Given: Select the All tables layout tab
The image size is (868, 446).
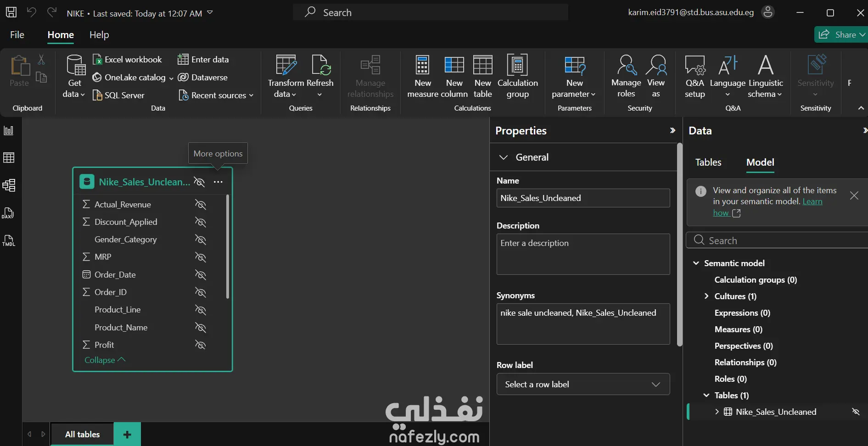Looking at the screenshot, I should pyautogui.click(x=82, y=435).
